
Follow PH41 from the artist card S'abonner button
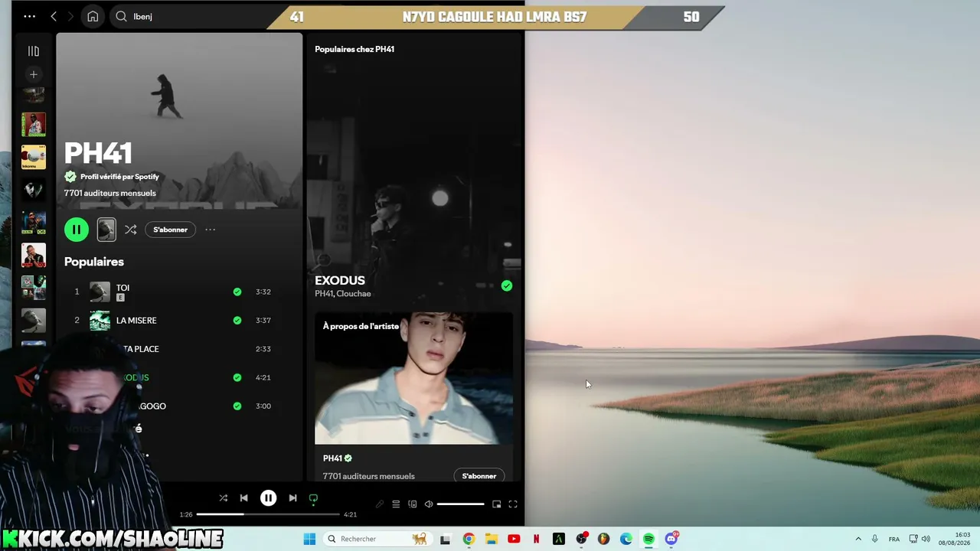tap(479, 476)
